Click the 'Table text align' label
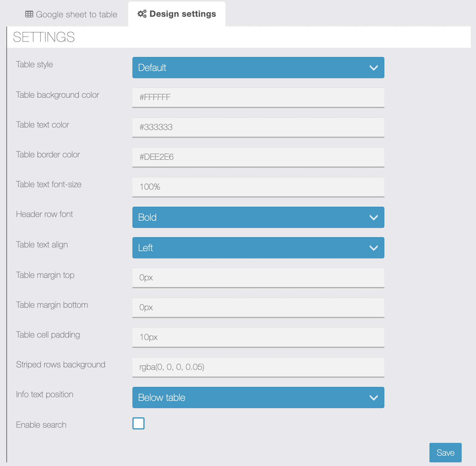Viewport: 476px width, 466px height. pos(42,245)
